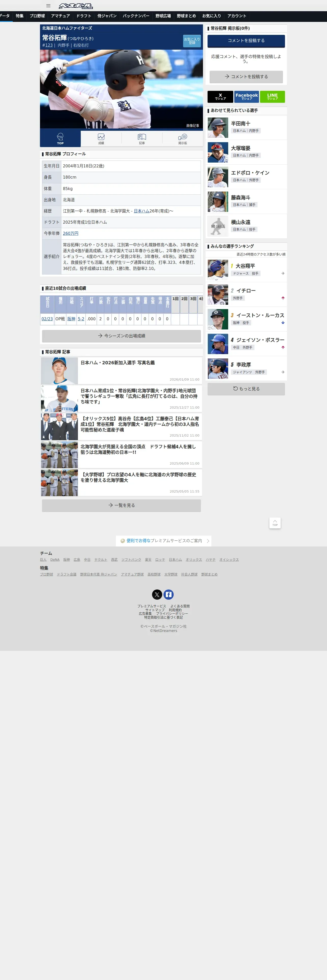Click 大塚瑠晏 player photo thumbnail
Image resolution: width=327 pixels, height=980 pixels.
[x=218, y=152]
